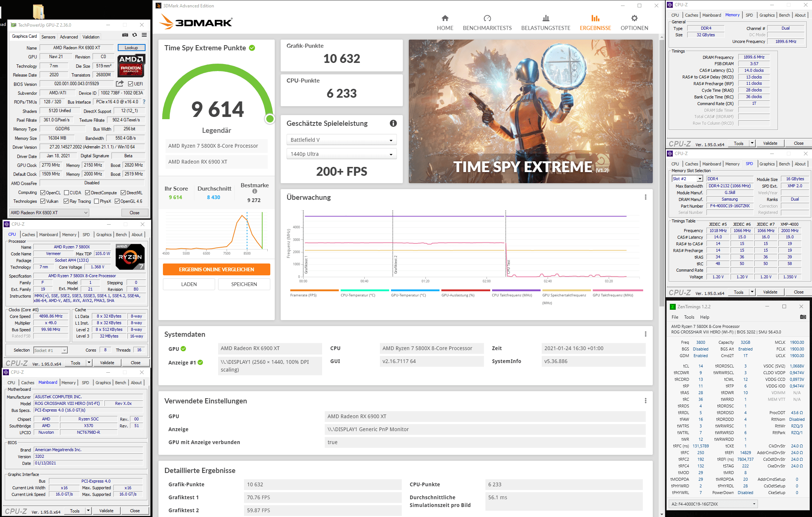Click the Bus Interface question mark in GPU-Z
The height and width of the screenshot is (517, 812).
pyautogui.click(x=144, y=102)
